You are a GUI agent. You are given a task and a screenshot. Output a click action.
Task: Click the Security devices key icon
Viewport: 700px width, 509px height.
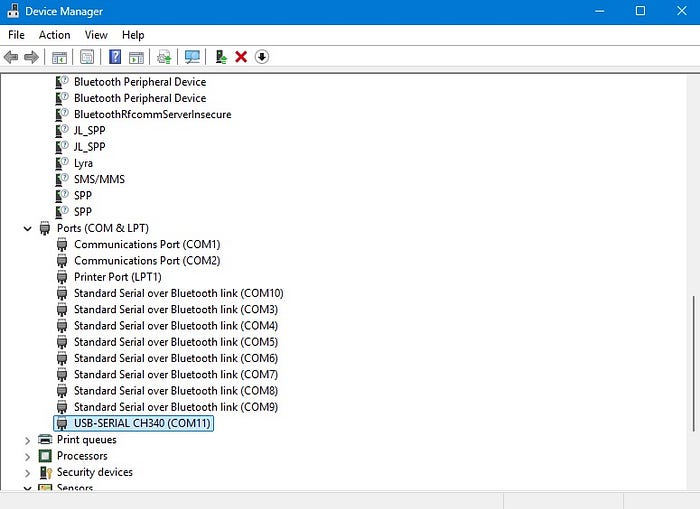(x=46, y=472)
